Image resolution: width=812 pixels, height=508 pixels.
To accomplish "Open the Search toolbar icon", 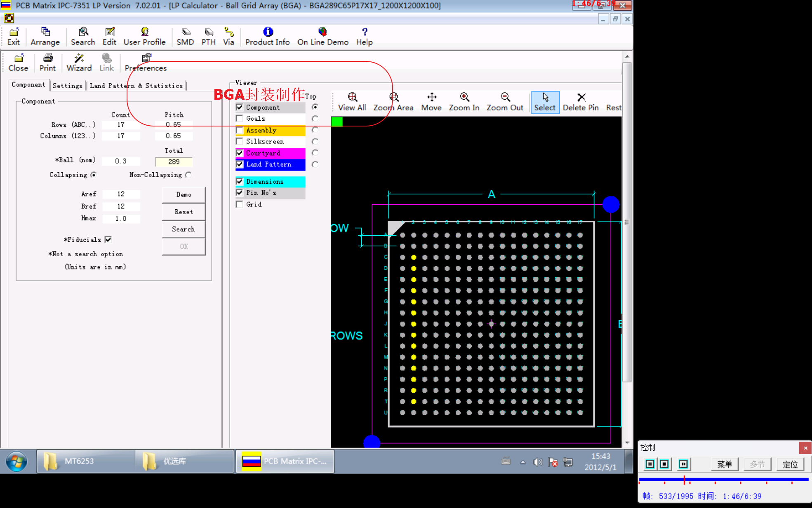I will tap(83, 36).
